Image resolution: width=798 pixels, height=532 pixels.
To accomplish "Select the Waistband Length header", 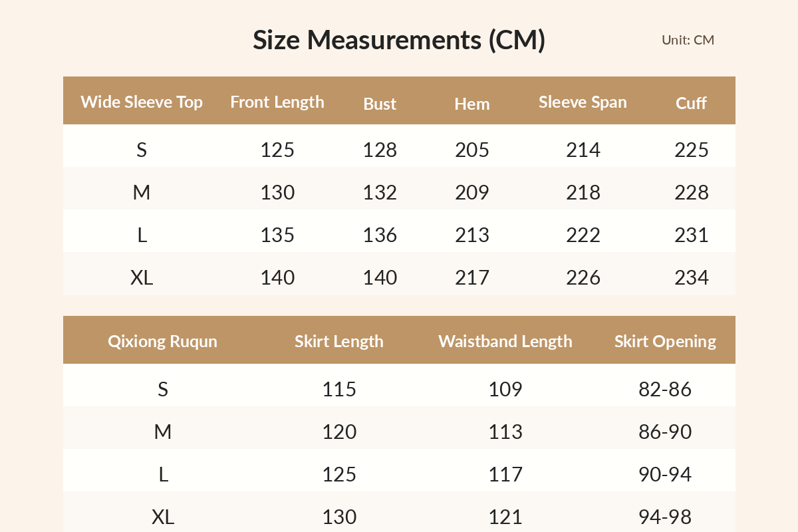I will click(505, 341).
